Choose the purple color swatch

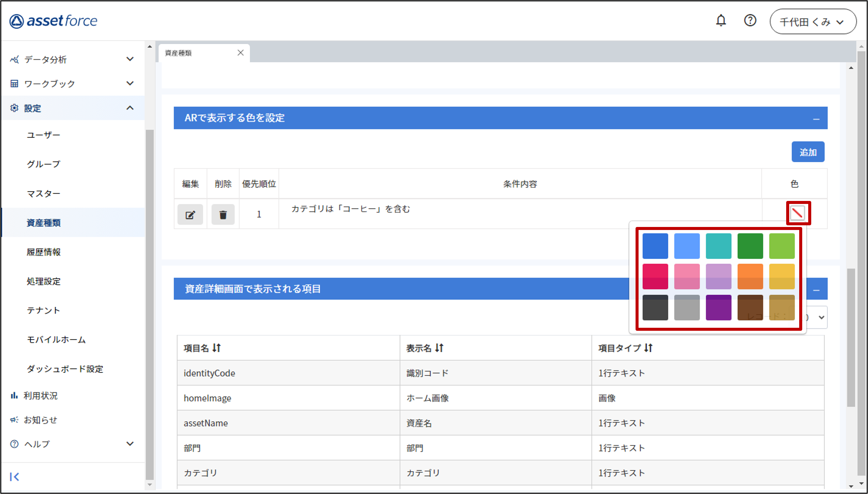718,307
